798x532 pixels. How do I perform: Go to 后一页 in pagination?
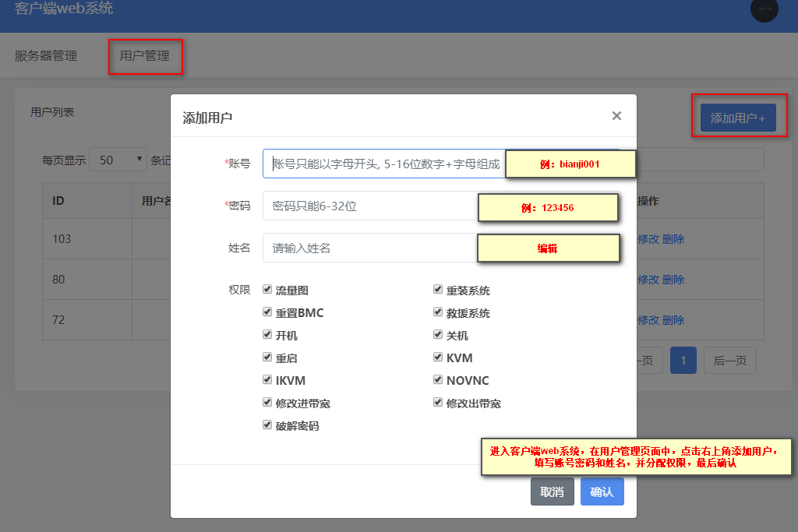[x=729, y=361]
